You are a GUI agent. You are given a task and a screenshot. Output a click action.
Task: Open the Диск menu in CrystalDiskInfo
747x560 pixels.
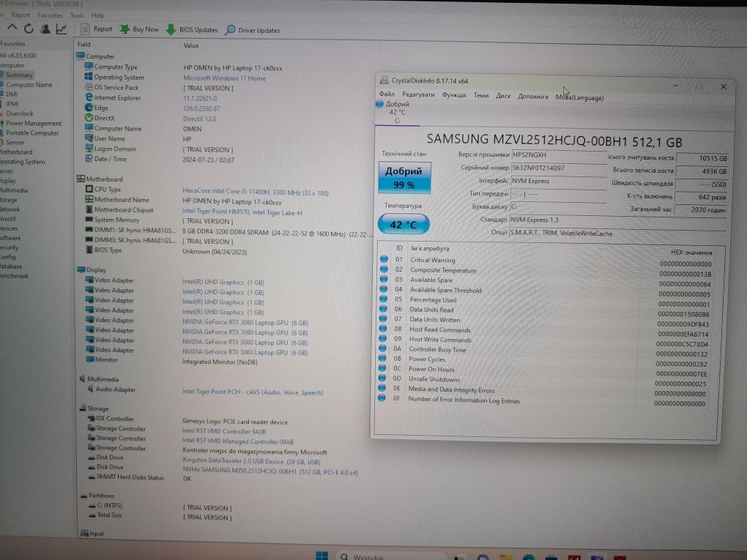coord(503,96)
